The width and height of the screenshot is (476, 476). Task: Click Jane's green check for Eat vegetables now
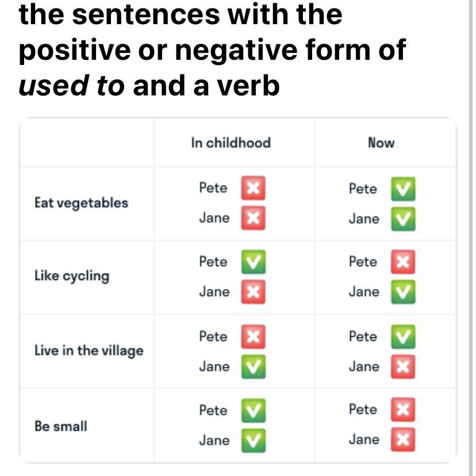click(403, 219)
